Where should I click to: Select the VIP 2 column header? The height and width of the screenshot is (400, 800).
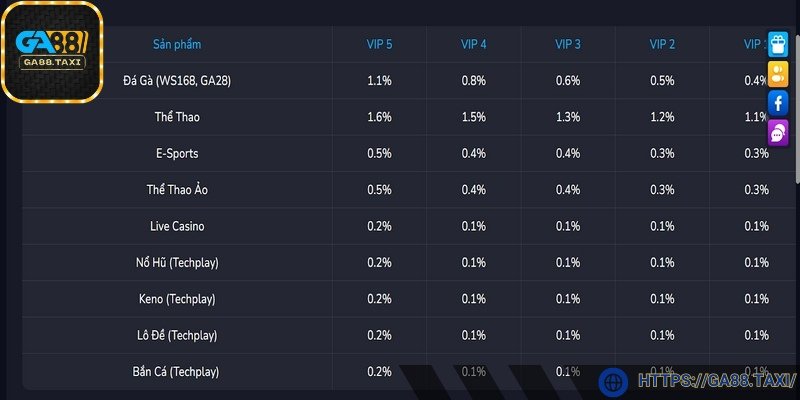click(662, 44)
